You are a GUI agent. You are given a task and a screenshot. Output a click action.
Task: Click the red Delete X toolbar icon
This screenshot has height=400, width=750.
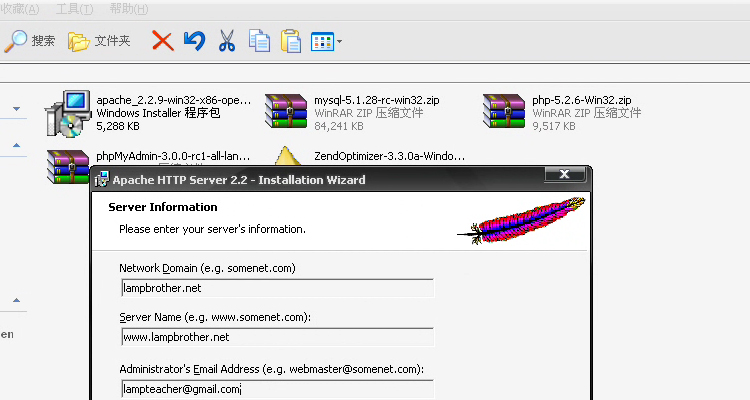163,41
